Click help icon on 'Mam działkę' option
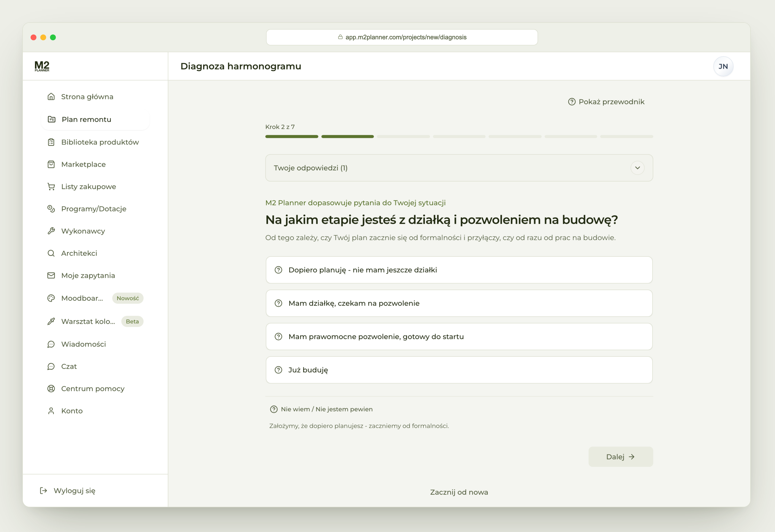The height and width of the screenshot is (532, 775). point(278,303)
